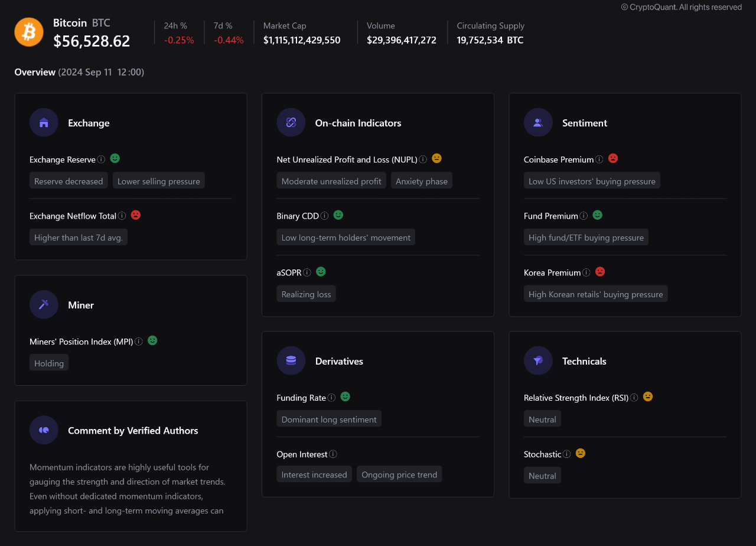Open the info tooltip for Exchange Reserve

tap(101, 160)
